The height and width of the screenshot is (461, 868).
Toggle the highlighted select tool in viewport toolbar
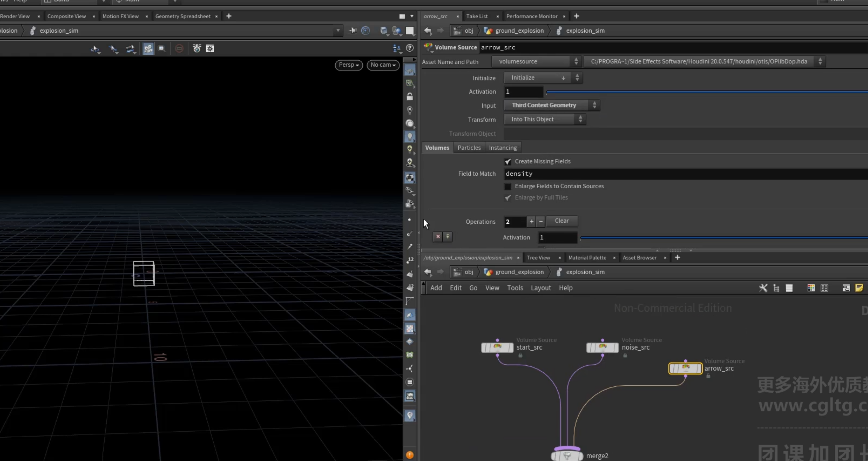pos(148,48)
